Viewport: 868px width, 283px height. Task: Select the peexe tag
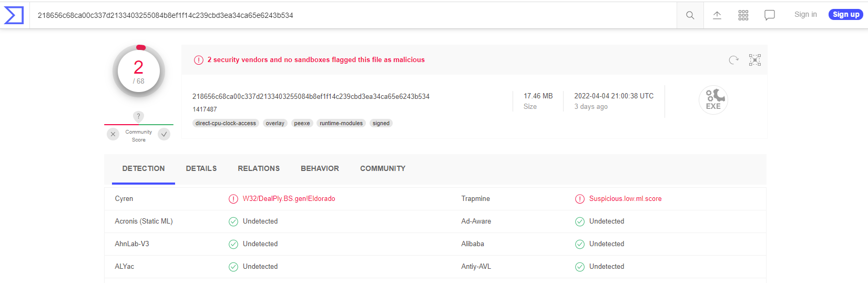[x=302, y=123]
